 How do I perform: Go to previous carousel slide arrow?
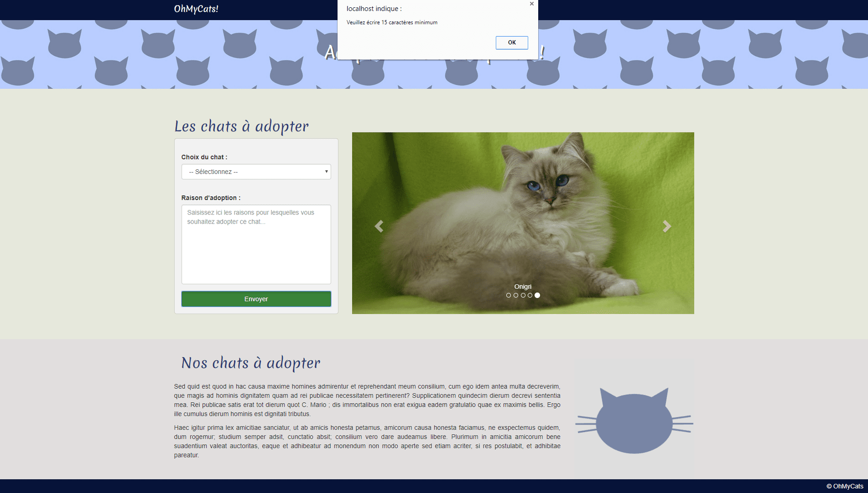tap(379, 226)
